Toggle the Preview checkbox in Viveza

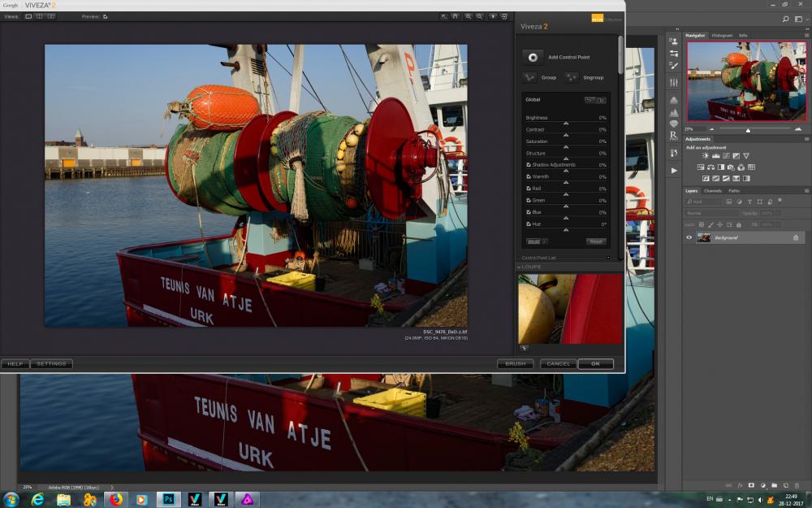[105, 16]
